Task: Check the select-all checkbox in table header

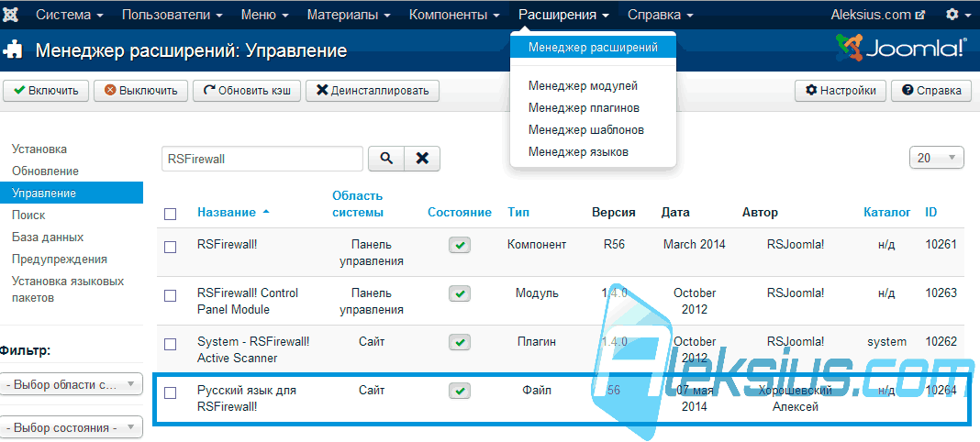Action: pyautogui.click(x=170, y=214)
